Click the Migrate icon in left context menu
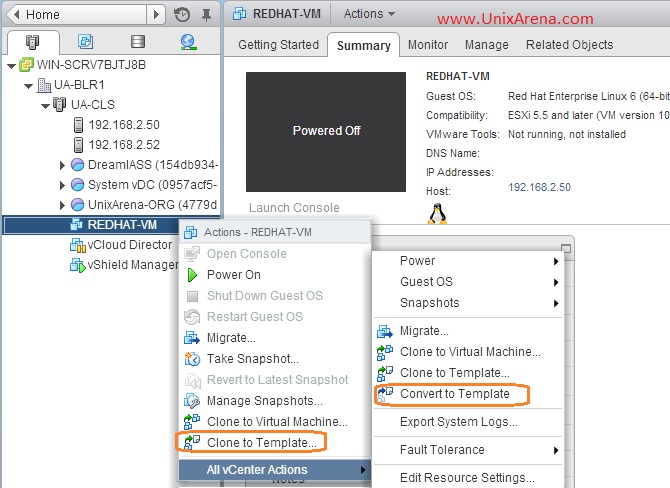The height and width of the screenshot is (488, 670). [x=192, y=338]
